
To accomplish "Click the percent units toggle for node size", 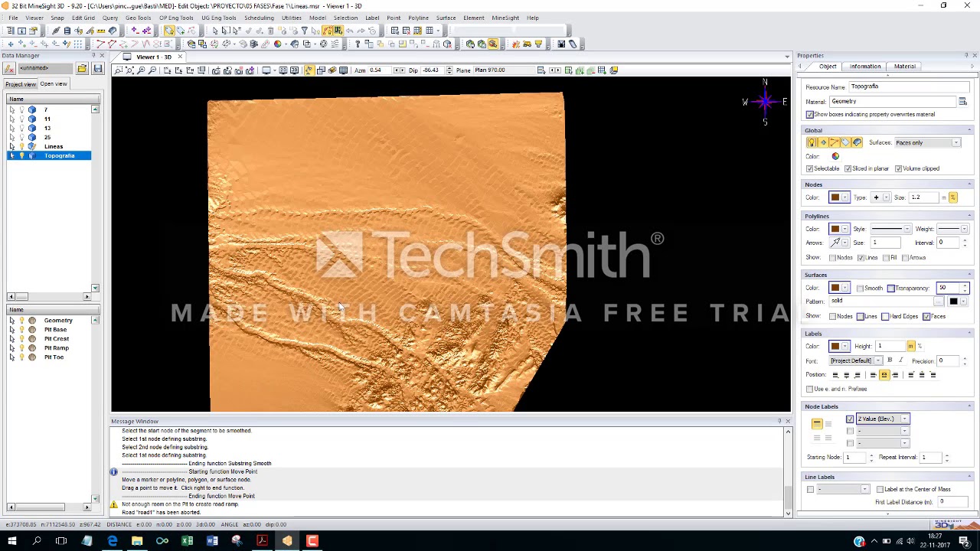I will 953,197.
